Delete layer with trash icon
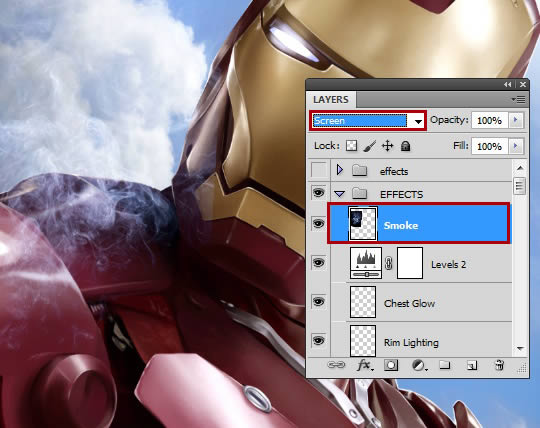This screenshot has width=540, height=428. point(499,365)
